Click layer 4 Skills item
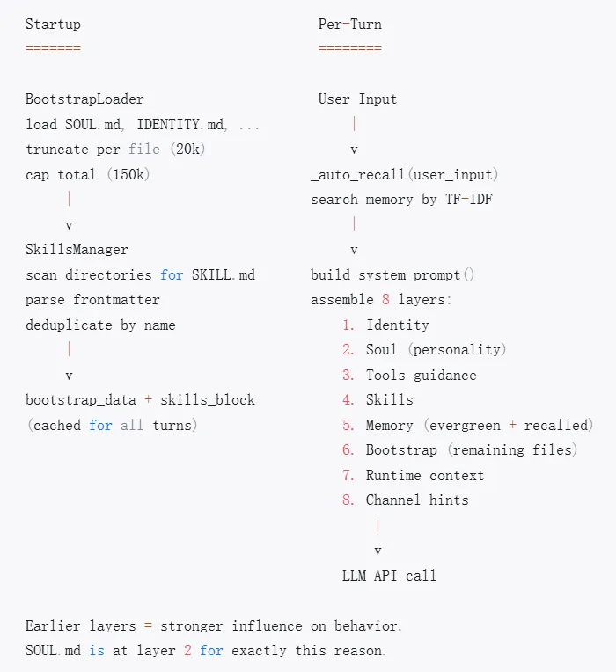 pyautogui.click(x=378, y=400)
